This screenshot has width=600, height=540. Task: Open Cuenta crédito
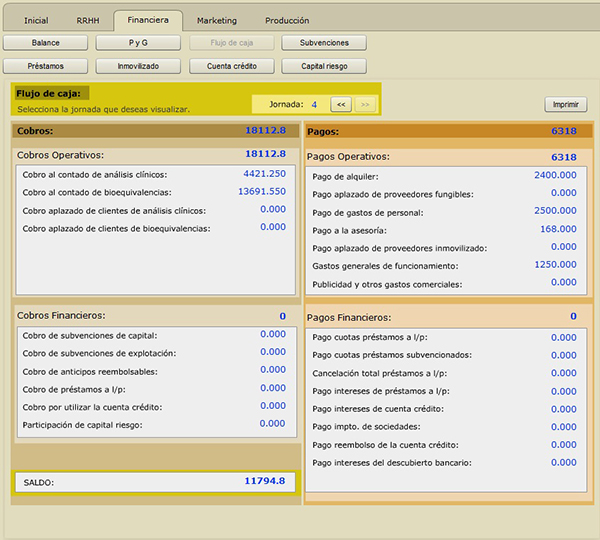click(232, 66)
